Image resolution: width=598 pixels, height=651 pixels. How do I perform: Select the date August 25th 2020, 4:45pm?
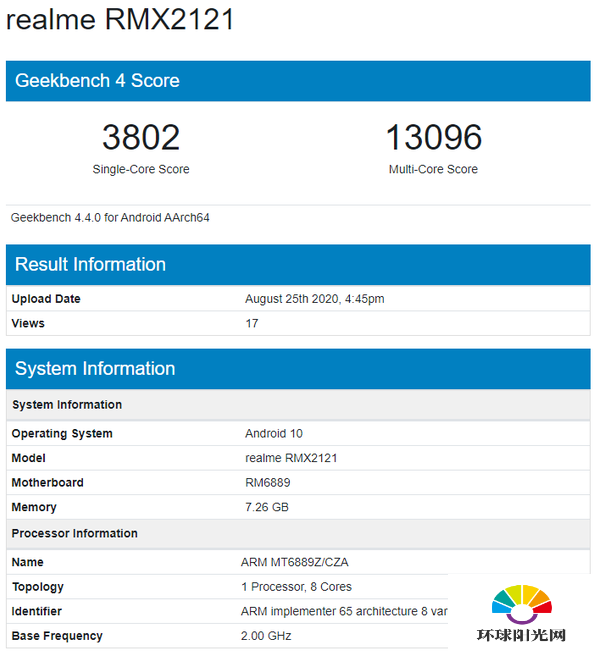(x=314, y=299)
